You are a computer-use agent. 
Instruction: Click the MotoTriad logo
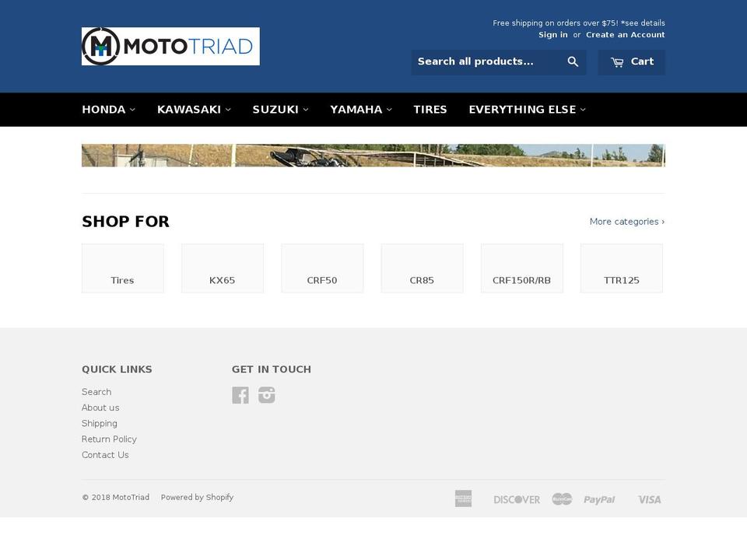(170, 46)
